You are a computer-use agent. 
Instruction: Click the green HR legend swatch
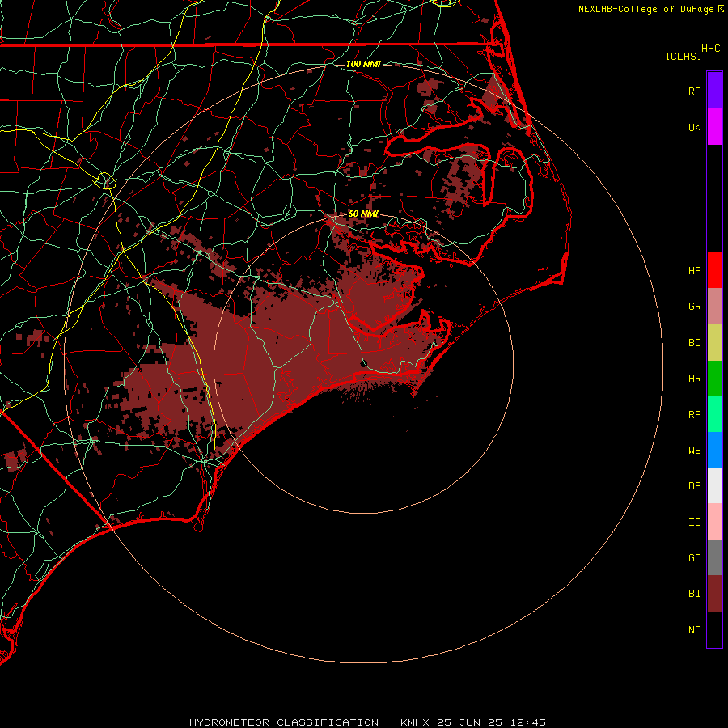click(x=714, y=379)
